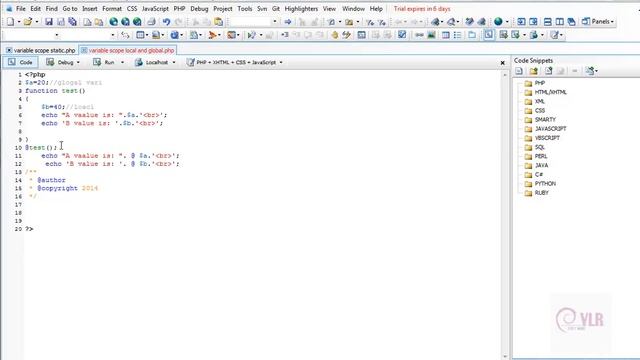Image resolution: width=640 pixels, height=360 pixels.
Task: Click the split horizontal layout icon
Action: pyautogui.click(x=548, y=22)
